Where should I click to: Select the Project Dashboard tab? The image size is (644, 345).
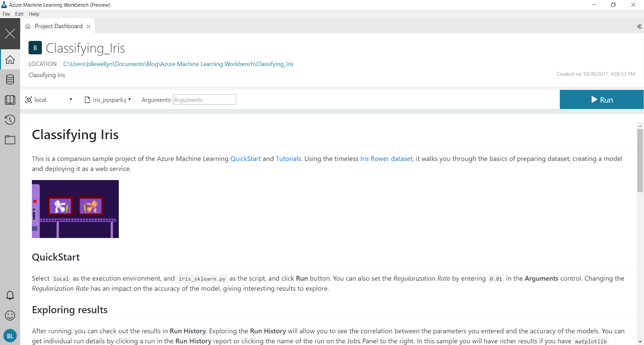tap(58, 26)
